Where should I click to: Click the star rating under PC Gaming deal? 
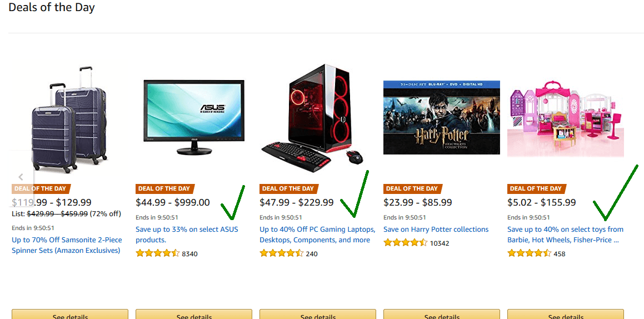[282, 253]
